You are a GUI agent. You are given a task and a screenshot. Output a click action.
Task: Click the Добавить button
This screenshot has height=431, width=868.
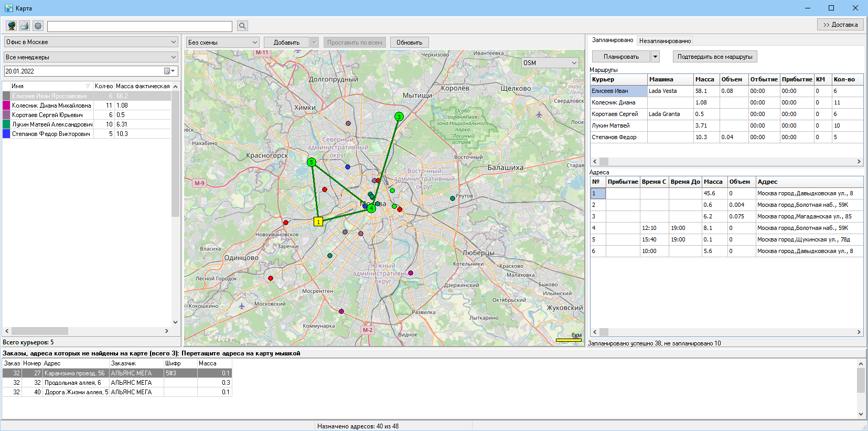(286, 43)
